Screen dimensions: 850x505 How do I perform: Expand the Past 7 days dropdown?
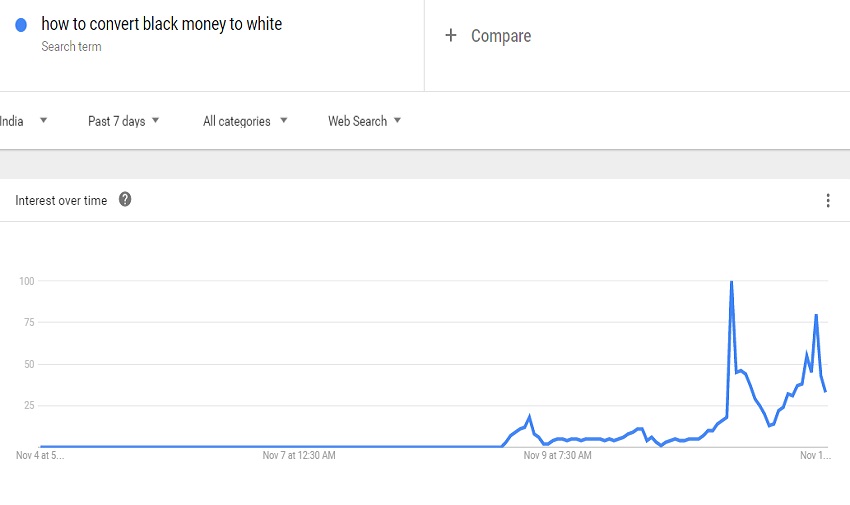(124, 121)
